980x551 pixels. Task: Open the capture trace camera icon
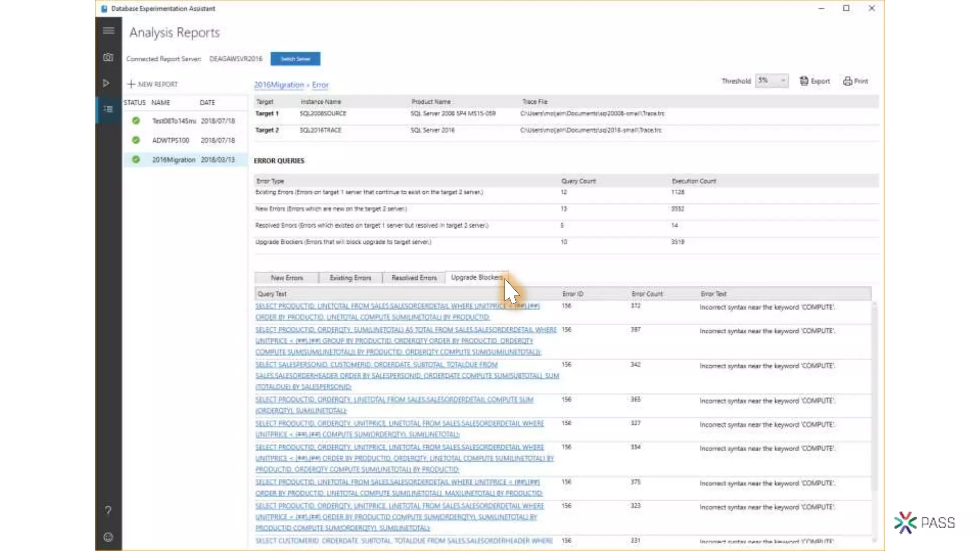108,57
